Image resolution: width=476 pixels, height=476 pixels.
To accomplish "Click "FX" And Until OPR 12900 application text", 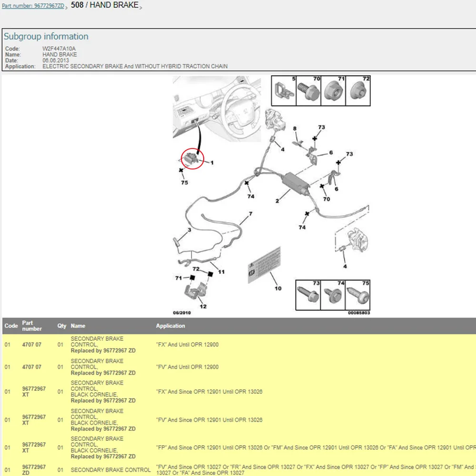I will coord(187,345).
